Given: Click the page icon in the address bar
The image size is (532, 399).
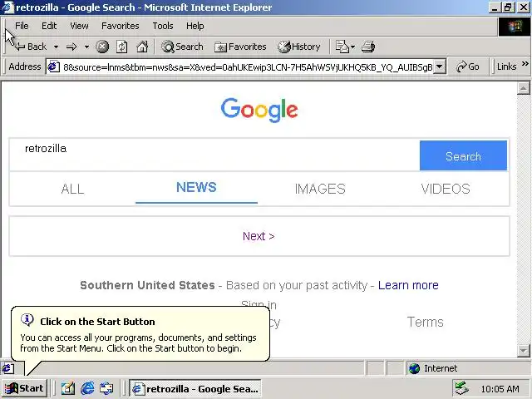Looking at the screenshot, I should (x=53, y=66).
